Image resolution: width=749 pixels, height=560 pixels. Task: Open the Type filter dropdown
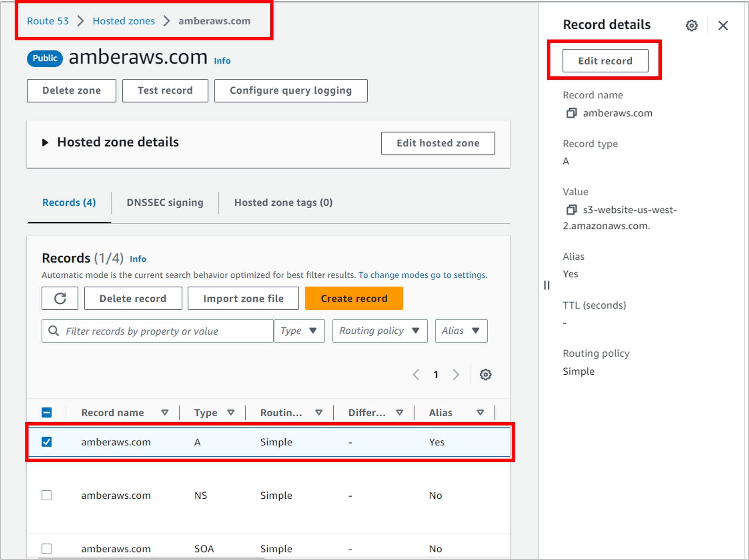pyautogui.click(x=299, y=331)
